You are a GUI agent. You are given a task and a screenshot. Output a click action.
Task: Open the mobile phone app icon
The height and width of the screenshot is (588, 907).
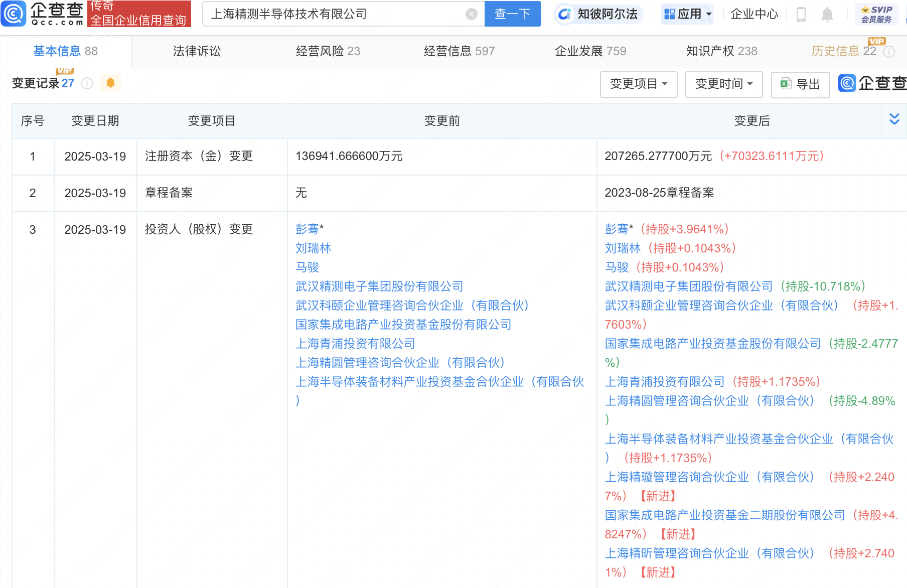[801, 14]
